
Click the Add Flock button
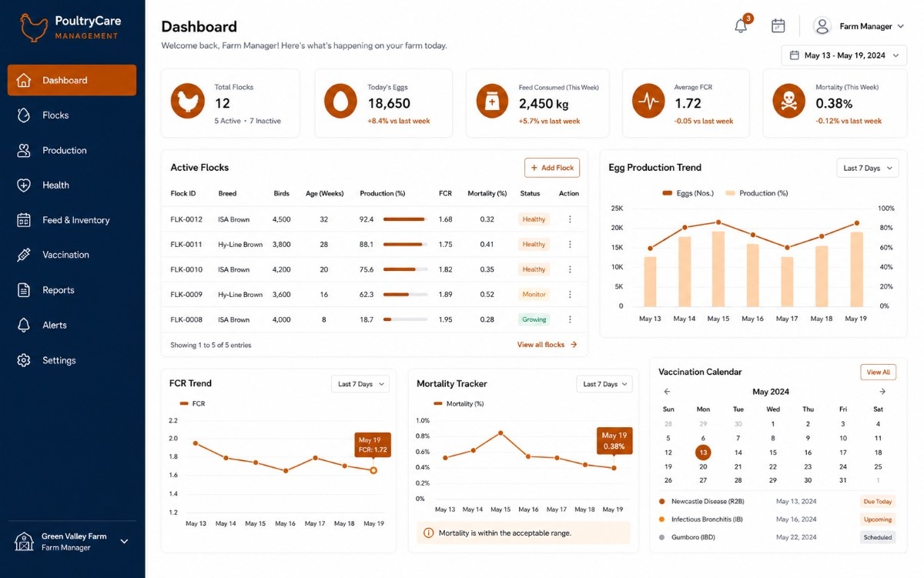[552, 168]
